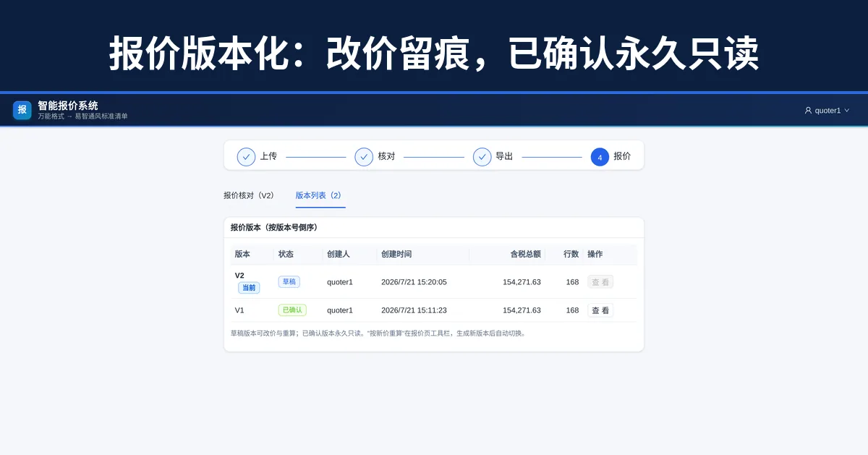The width and height of the screenshot is (868, 455).
Task: Click the disabled 查看 button in V2 row
Action: [600, 282]
